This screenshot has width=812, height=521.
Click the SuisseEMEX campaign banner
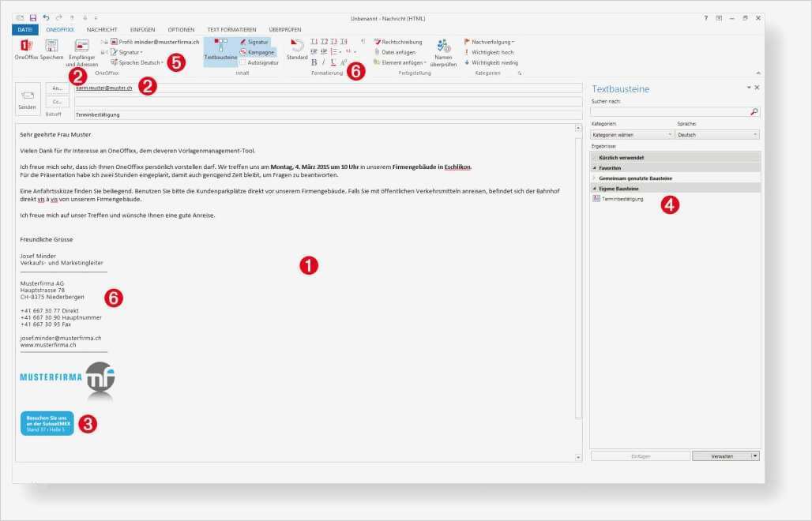coord(47,424)
